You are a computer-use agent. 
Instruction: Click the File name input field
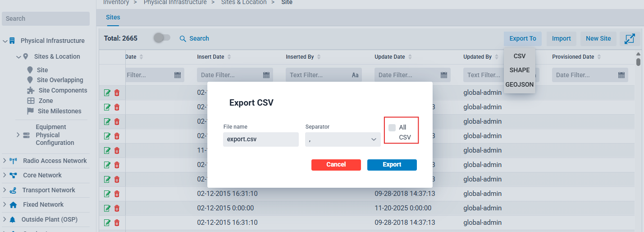260,139
